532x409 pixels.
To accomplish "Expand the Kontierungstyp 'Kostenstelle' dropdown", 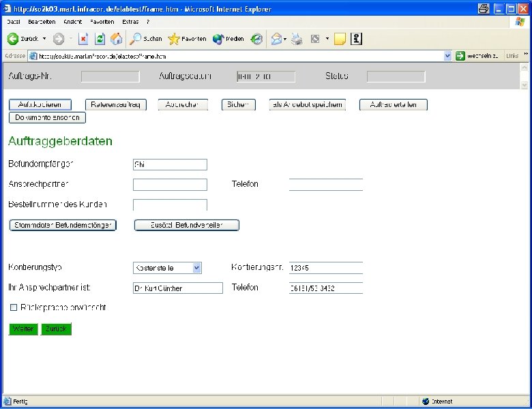I will [x=197, y=268].
